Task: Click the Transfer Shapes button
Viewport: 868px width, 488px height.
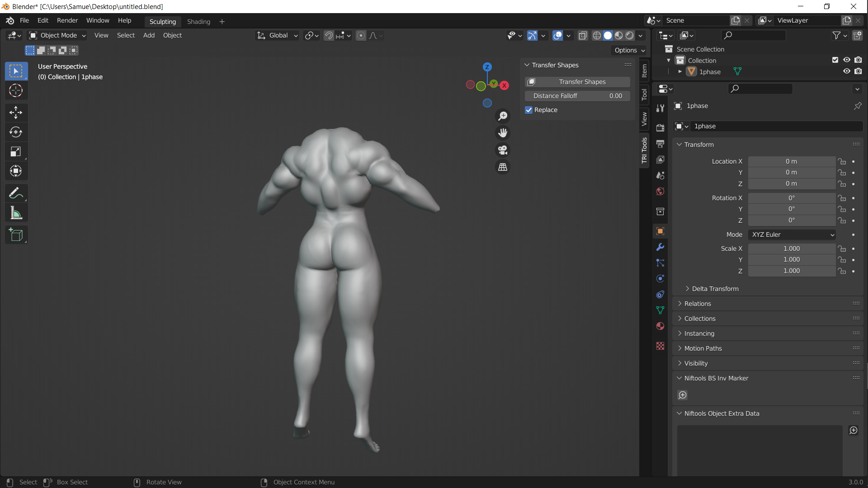Action: (577, 82)
